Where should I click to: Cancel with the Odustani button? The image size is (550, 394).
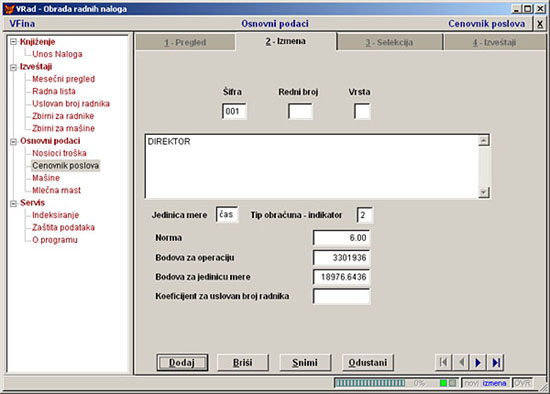pos(368,362)
